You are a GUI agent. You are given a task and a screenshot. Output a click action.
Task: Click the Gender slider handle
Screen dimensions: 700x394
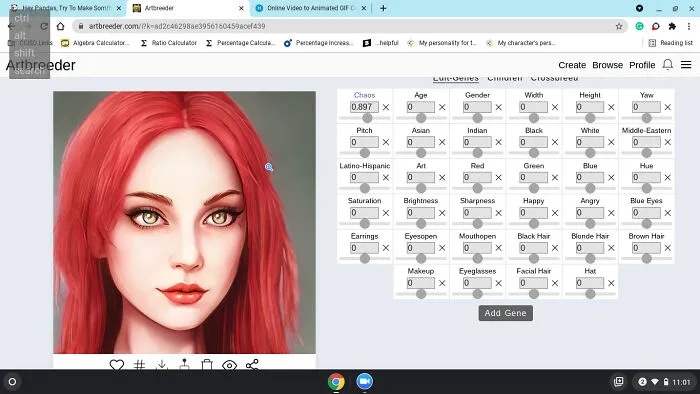point(477,118)
